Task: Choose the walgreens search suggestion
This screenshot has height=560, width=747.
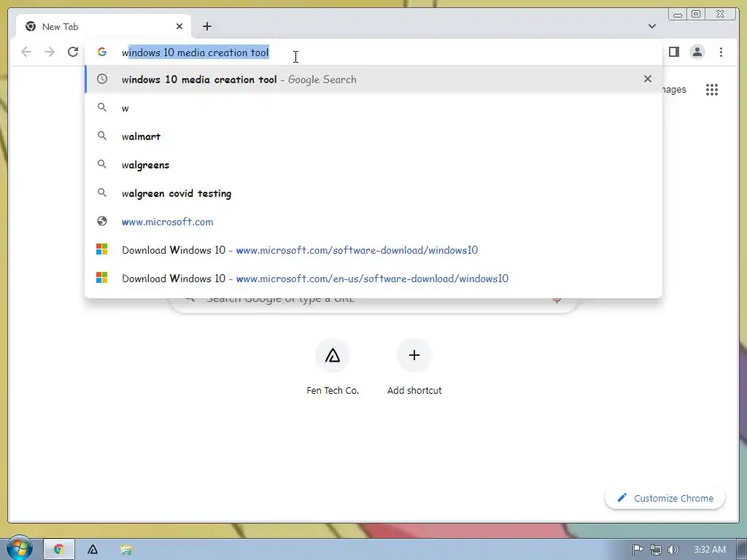Action: [x=373, y=165]
